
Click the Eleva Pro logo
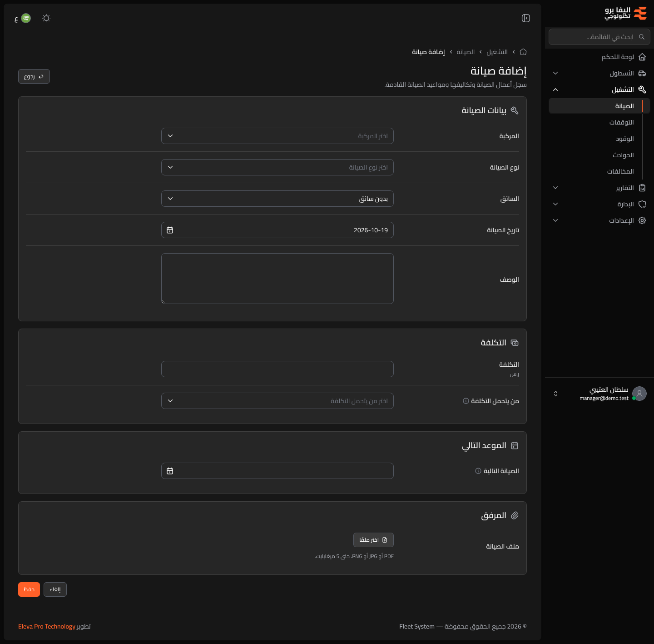point(626,13)
